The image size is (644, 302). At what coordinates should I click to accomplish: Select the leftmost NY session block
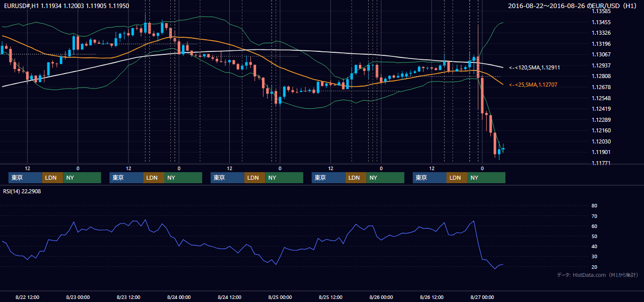tap(82, 178)
